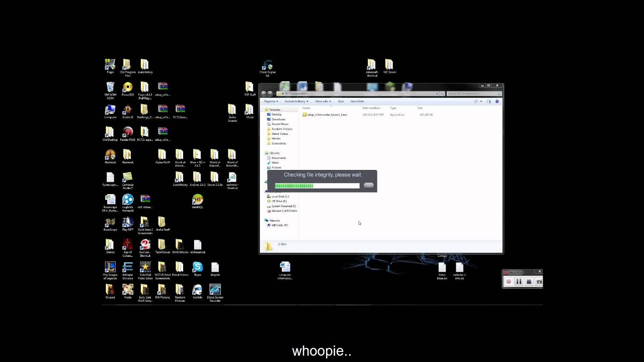Open the Fiesta desktop shortcut
The width and height of the screenshot is (644, 362).
tap(128, 292)
